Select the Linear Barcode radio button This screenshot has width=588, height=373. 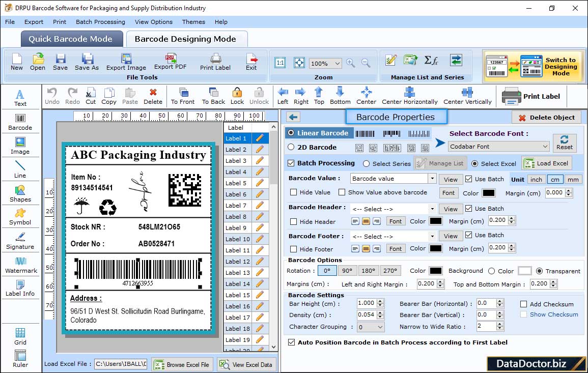tap(291, 133)
